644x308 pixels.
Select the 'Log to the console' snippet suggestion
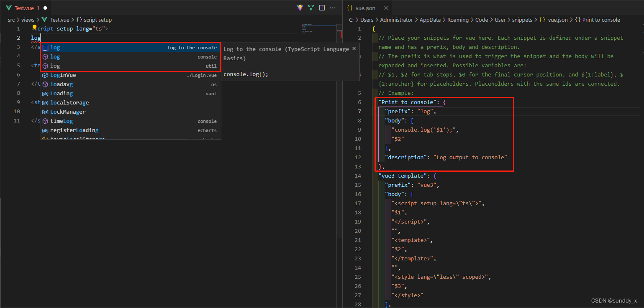tap(131, 48)
